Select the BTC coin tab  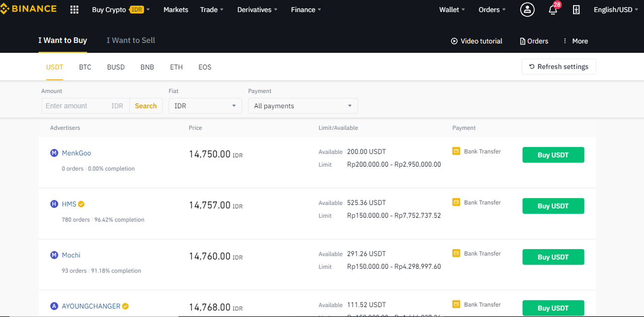point(85,67)
